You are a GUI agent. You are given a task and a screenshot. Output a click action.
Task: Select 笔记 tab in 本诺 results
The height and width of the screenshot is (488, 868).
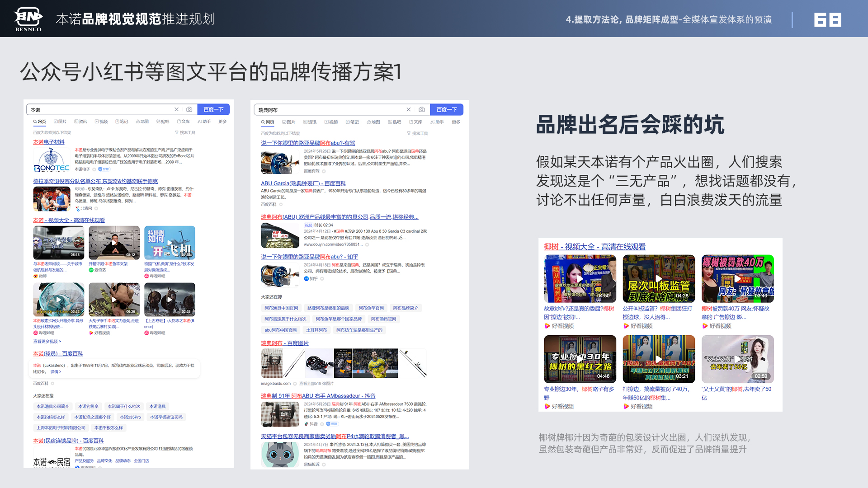point(122,122)
